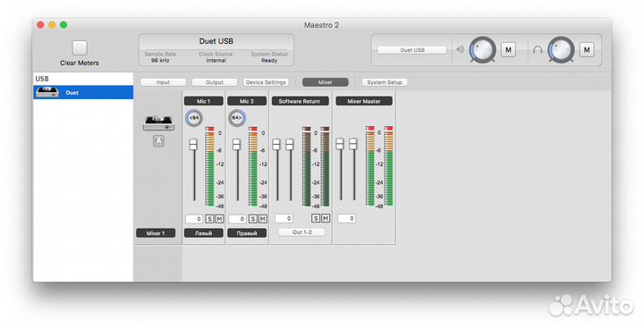Image resolution: width=644 pixels, height=328 pixels.
Task: Select the Duet device icon in sidebar
Action: click(47, 92)
